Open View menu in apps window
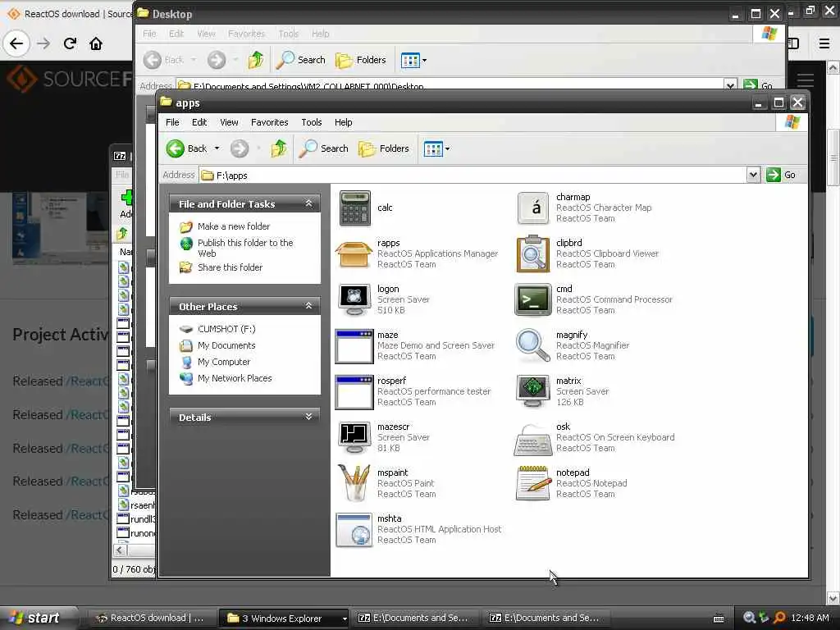 coord(229,123)
